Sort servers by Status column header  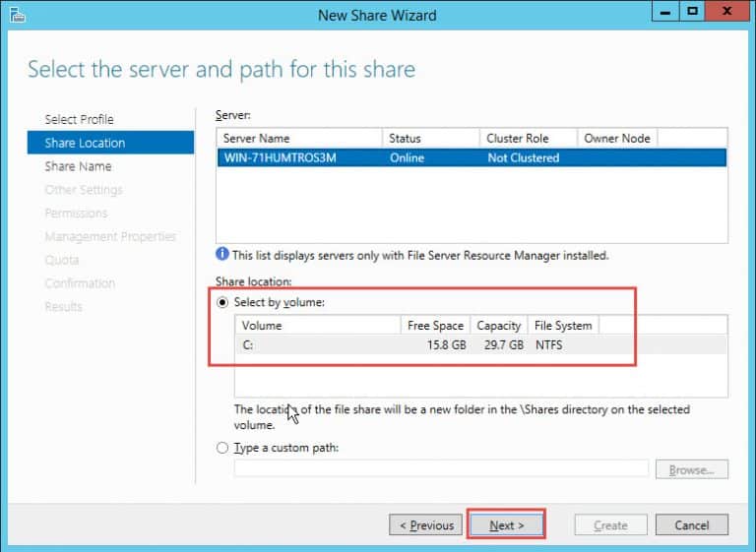pyautogui.click(x=429, y=139)
